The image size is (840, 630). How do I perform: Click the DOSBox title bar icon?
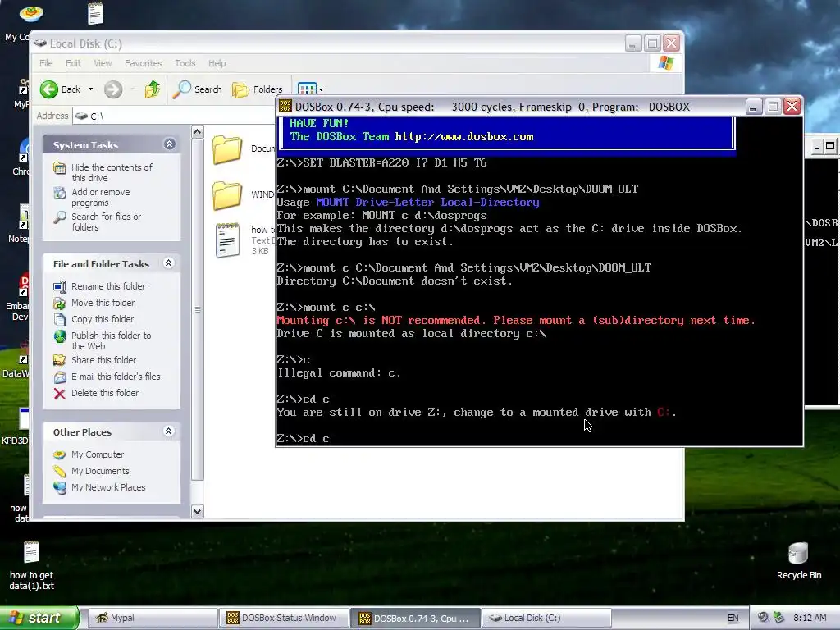click(285, 106)
